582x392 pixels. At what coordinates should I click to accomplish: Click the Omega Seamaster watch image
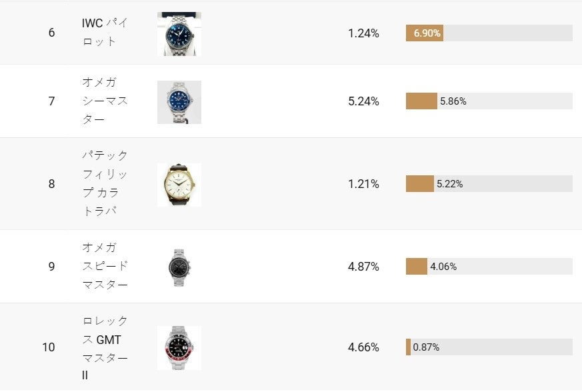pos(179,102)
